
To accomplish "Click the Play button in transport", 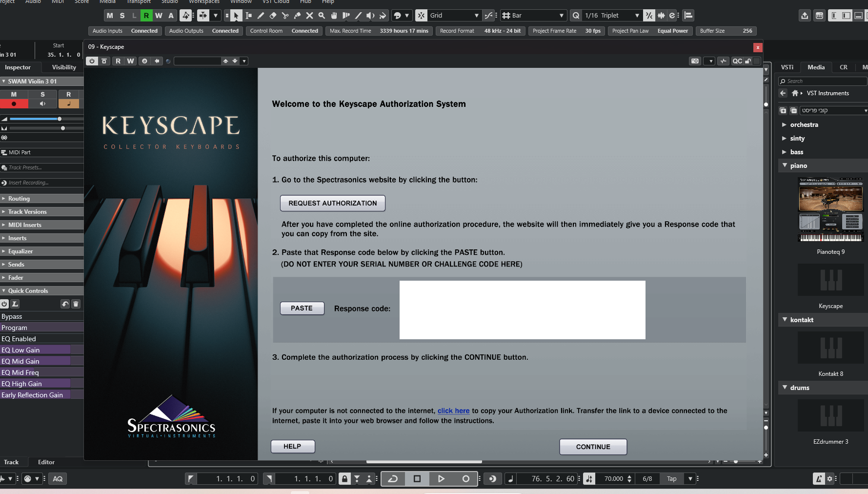I will coord(441,479).
